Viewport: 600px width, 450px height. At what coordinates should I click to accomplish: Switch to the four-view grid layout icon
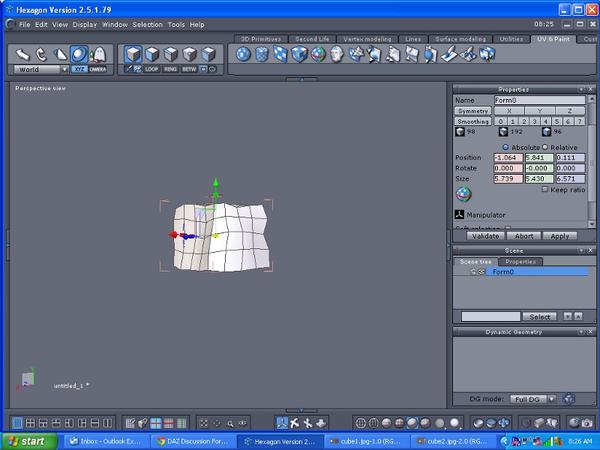pos(30,423)
